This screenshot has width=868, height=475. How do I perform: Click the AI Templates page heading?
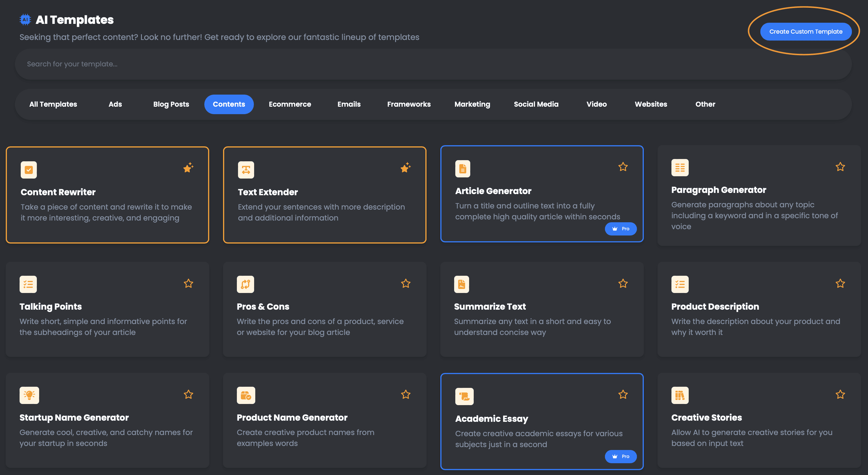click(x=75, y=20)
